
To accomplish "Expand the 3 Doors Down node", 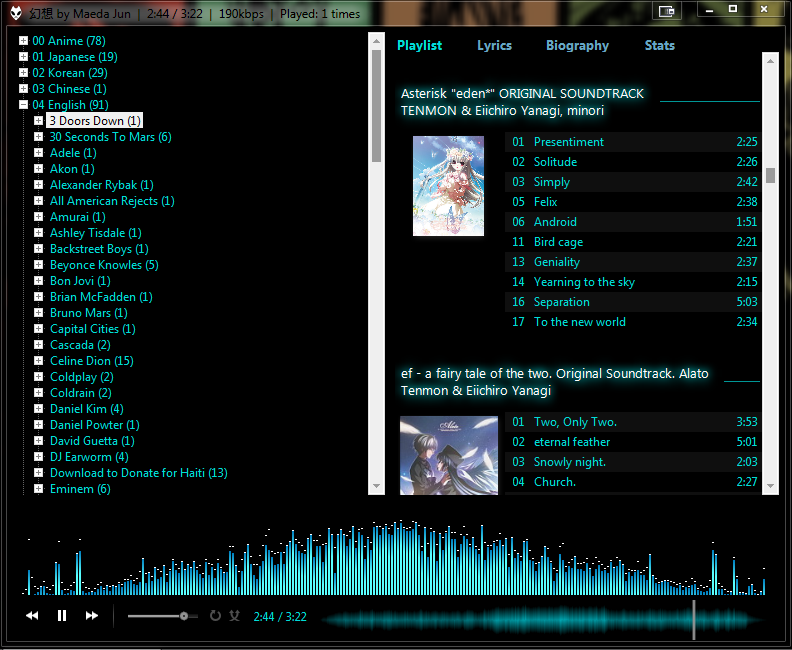I will pyautogui.click(x=38, y=121).
